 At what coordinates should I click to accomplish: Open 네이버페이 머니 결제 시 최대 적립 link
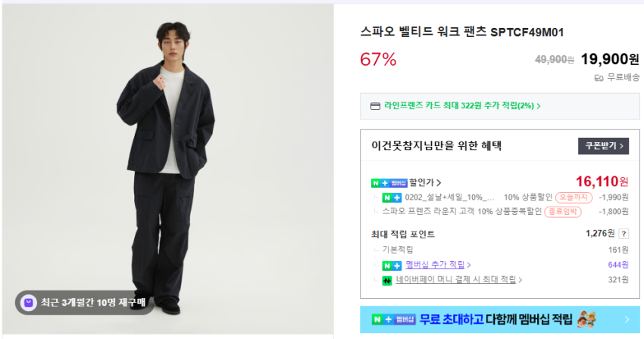point(459,280)
